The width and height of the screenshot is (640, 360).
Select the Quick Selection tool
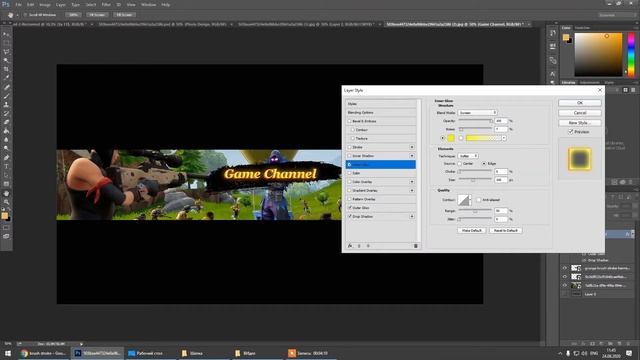pyautogui.click(x=6, y=60)
